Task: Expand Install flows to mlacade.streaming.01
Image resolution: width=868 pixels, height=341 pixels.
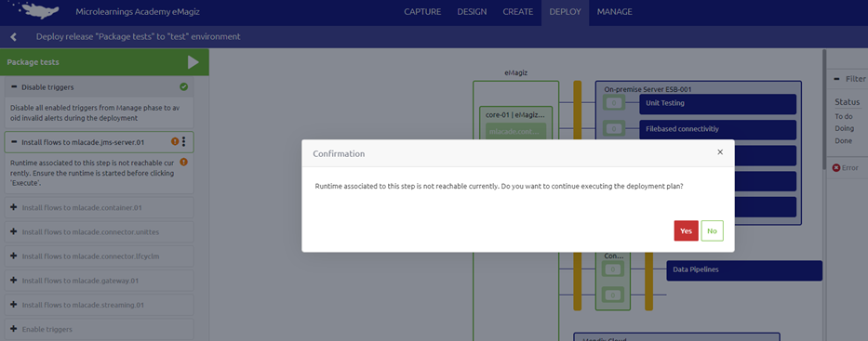Action: 14,305
